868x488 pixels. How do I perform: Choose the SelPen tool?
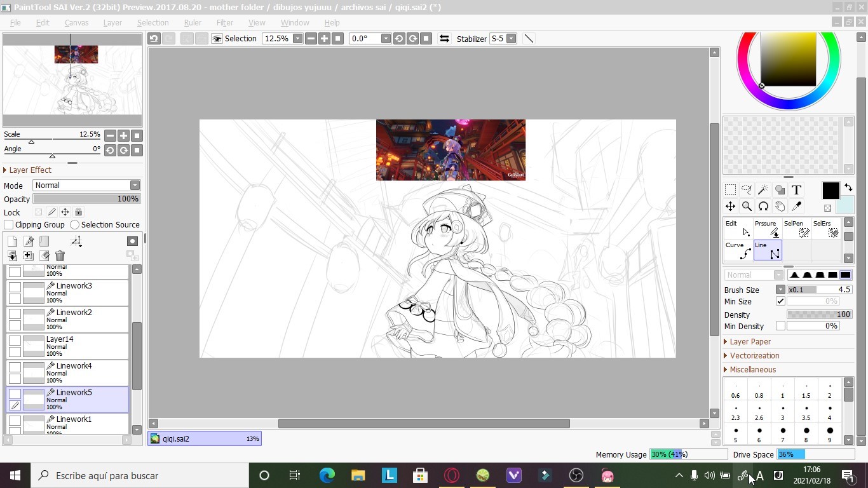[x=797, y=229]
